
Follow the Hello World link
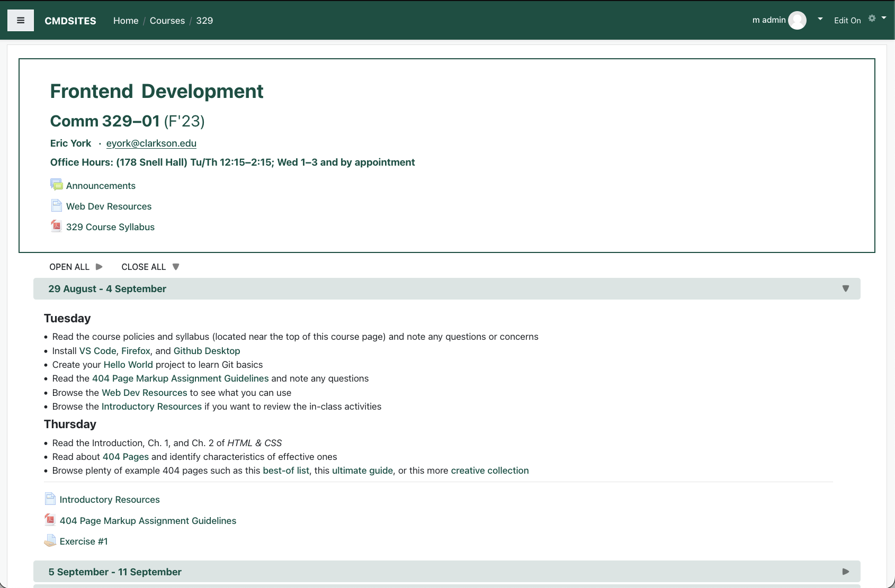(128, 364)
